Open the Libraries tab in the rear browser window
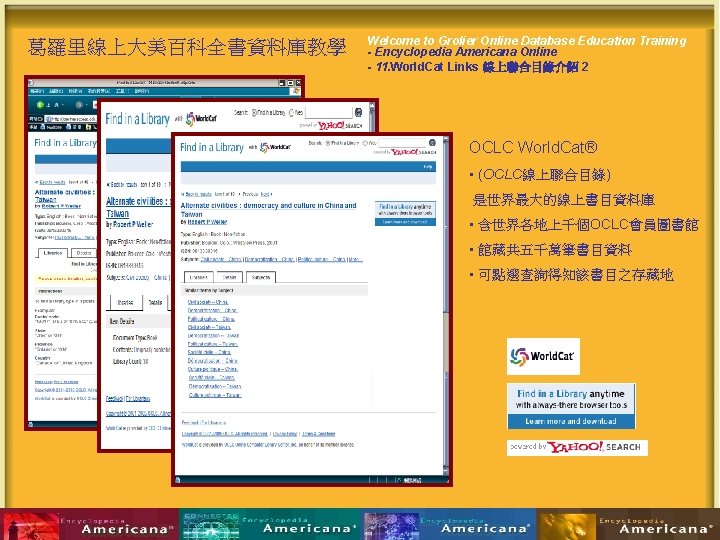This screenshot has height=540, width=720. click(53, 253)
